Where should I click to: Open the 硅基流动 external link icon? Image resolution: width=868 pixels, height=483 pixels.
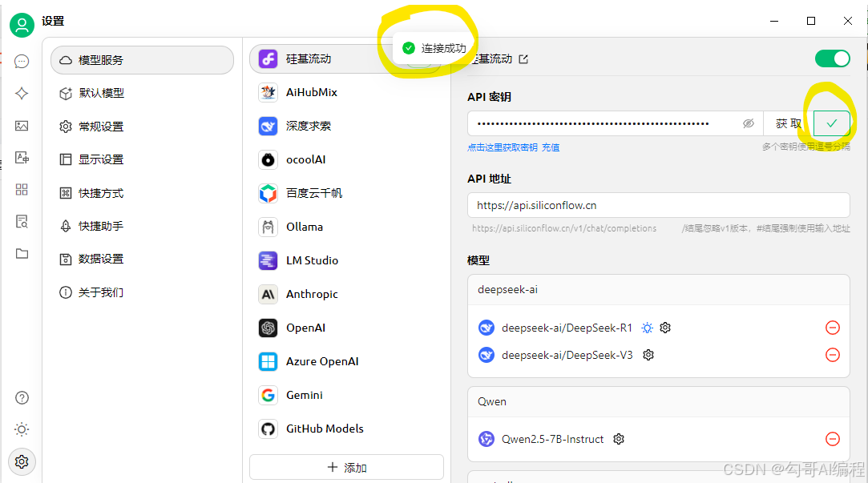pos(523,59)
